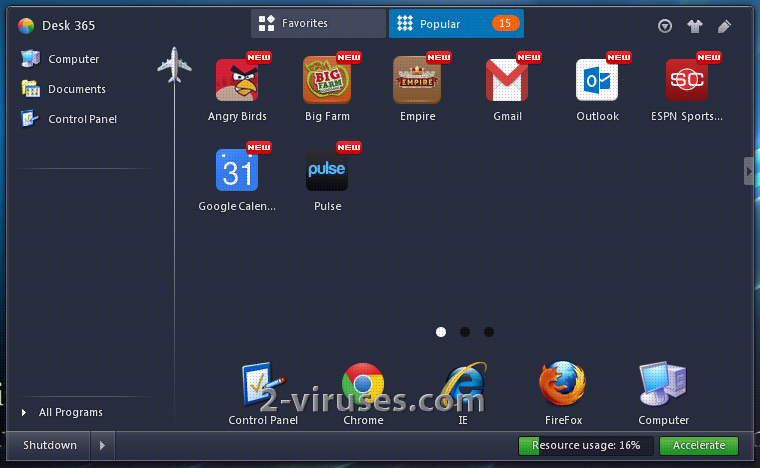
Task: Expand All Programs
Action: 63,412
